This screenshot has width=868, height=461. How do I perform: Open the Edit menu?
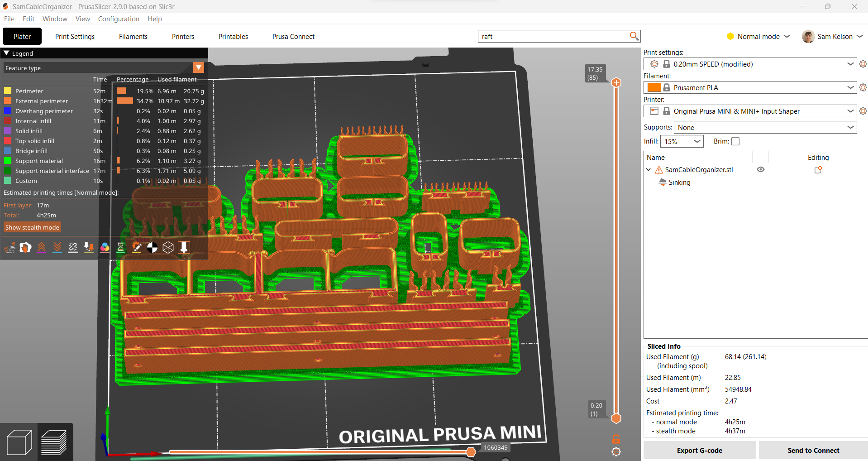click(x=29, y=19)
